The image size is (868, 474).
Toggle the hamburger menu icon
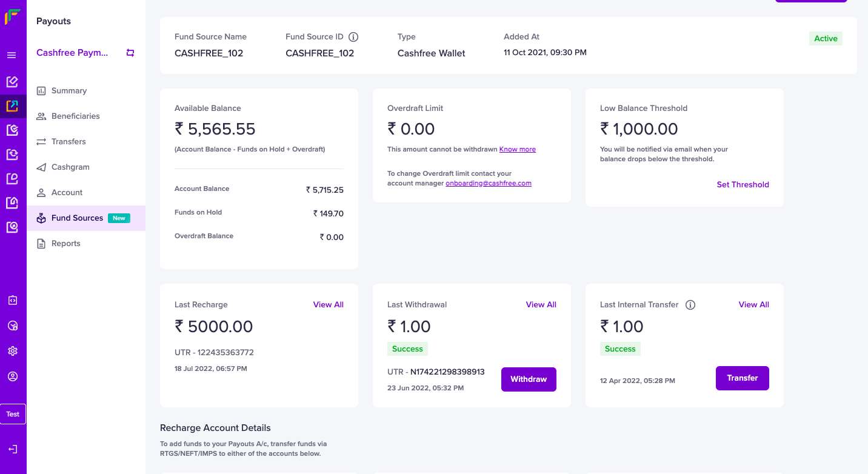(x=12, y=56)
